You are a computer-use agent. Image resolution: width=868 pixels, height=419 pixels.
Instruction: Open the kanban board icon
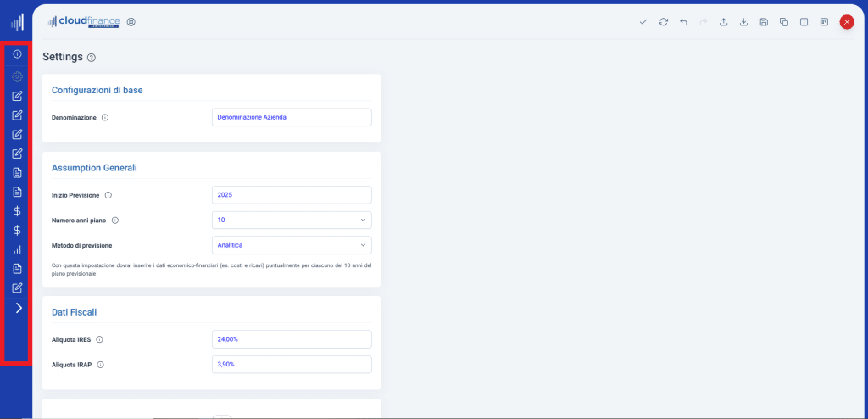824,22
